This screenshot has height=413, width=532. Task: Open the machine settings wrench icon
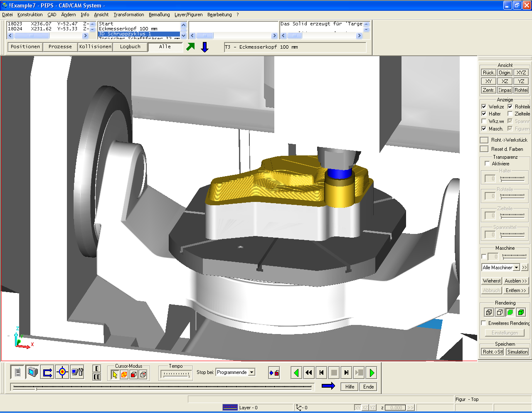pyautogui.click(x=77, y=372)
